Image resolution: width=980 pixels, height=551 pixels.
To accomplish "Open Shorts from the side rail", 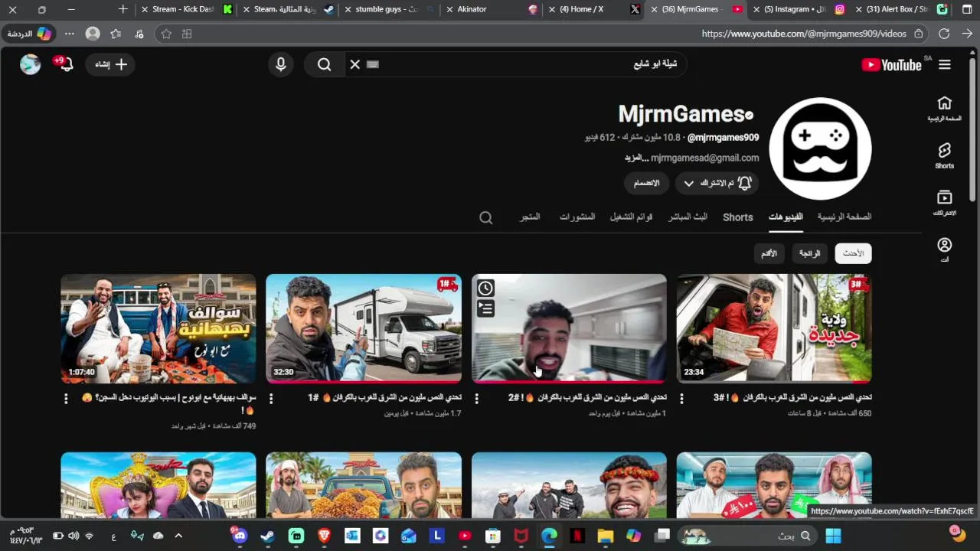I will pyautogui.click(x=945, y=155).
